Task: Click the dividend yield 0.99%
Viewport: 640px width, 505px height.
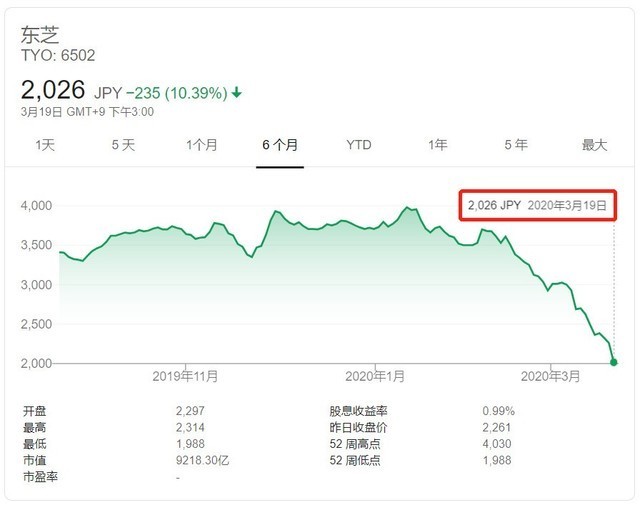Action: (498, 411)
